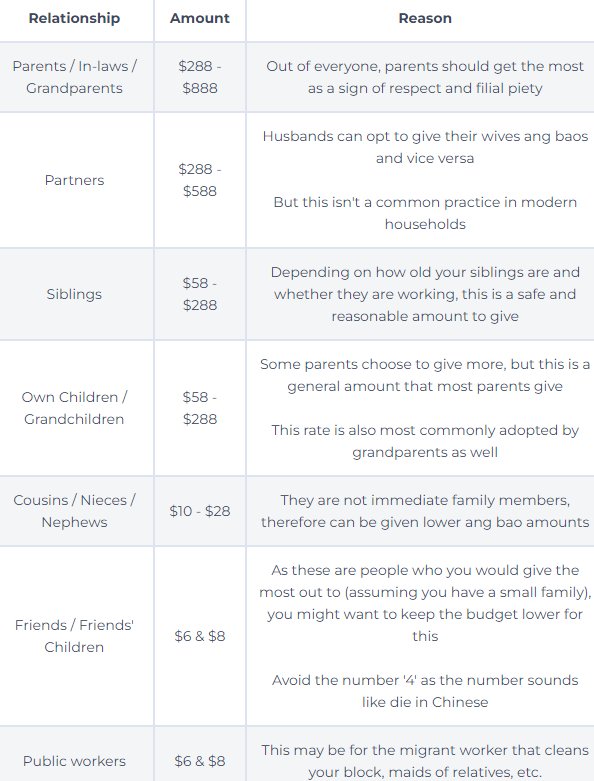This screenshot has height=781, width=594.
Task: Click the Amount column header
Action: tap(200, 18)
